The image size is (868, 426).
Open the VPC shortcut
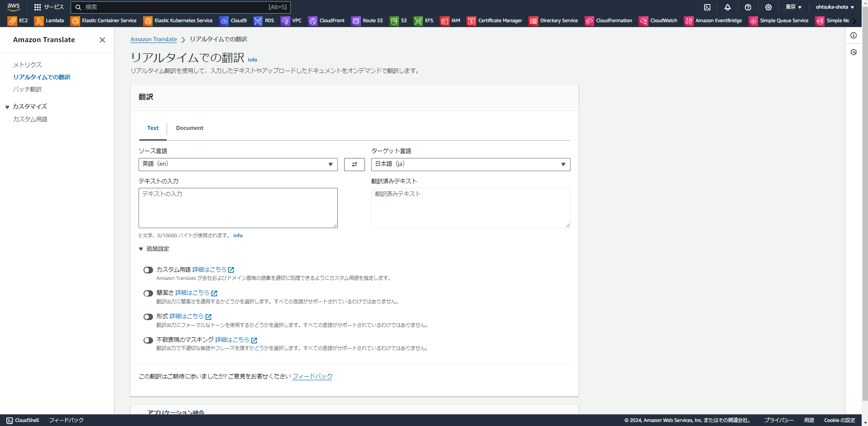tap(291, 21)
